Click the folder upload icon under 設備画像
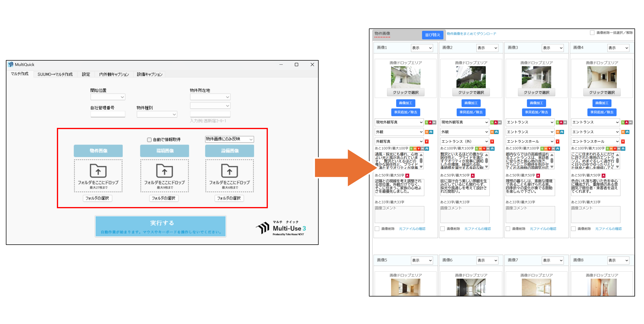 229,171
